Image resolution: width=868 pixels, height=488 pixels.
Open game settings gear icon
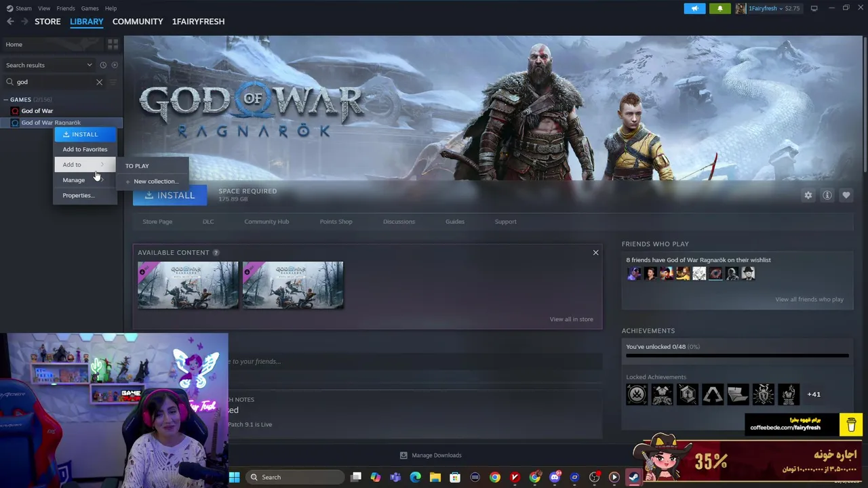click(808, 195)
